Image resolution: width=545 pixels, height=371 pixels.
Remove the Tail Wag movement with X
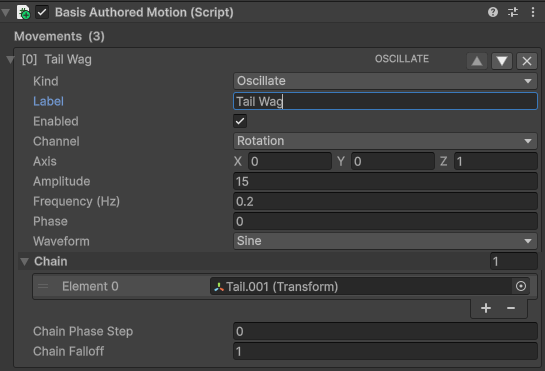(x=527, y=61)
